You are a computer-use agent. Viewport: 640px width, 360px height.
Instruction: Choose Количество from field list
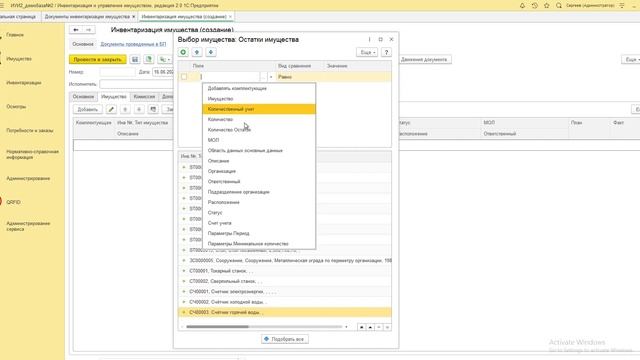259,119
